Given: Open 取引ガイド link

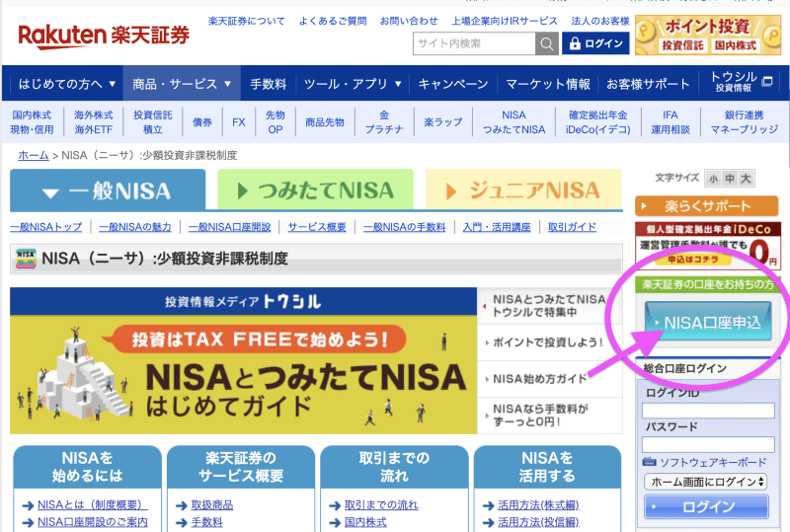Looking at the screenshot, I should pyautogui.click(x=572, y=227).
